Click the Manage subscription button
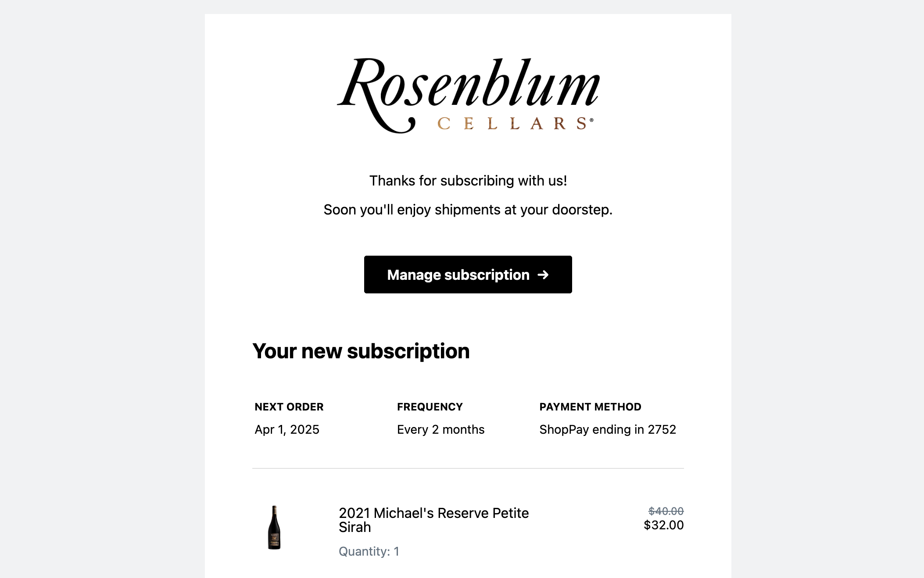Screen dimensions: 924x578 click(x=468, y=275)
